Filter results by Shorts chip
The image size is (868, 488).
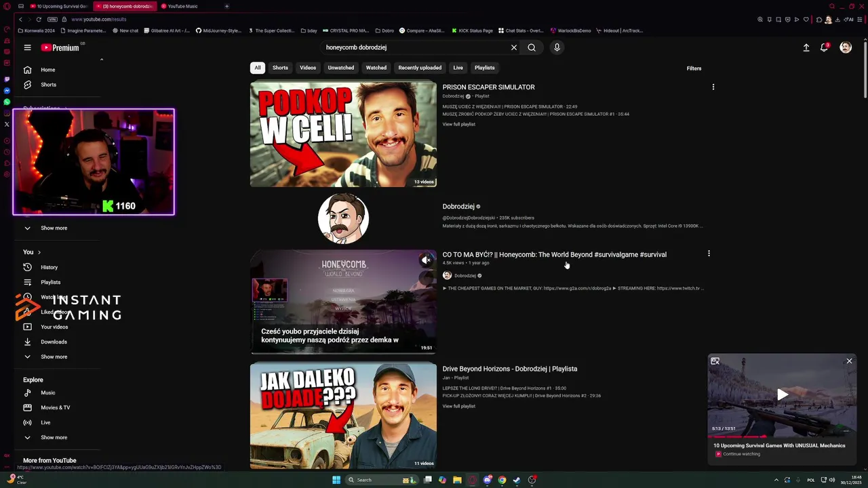[x=280, y=68]
